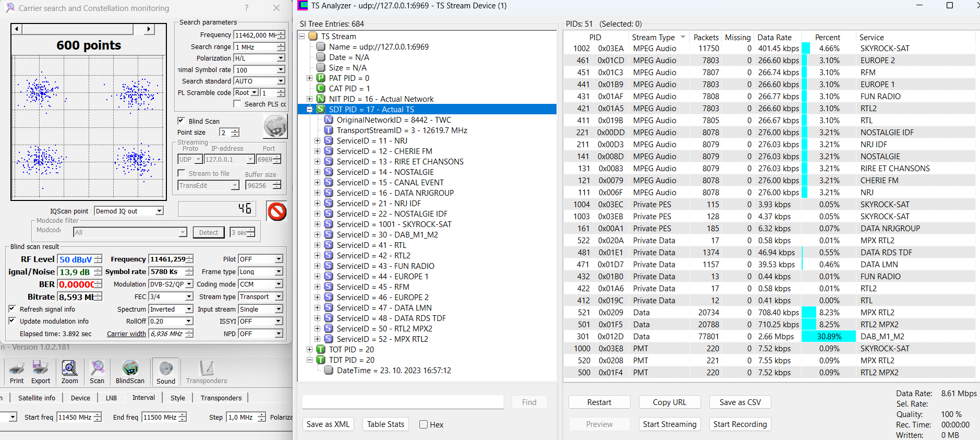Click the TS Stream folder icon
Screen dimensions: 980x440
313,37
